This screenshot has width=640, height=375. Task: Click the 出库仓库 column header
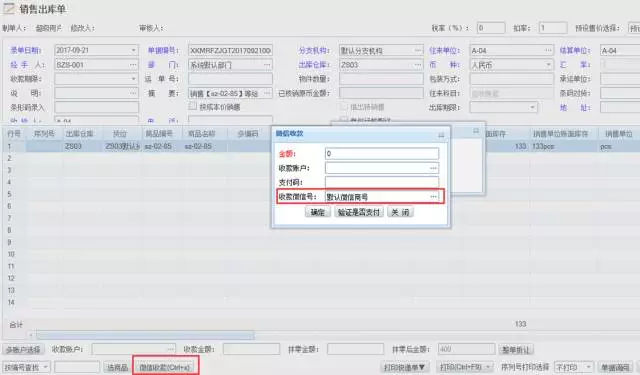(x=79, y=133)
